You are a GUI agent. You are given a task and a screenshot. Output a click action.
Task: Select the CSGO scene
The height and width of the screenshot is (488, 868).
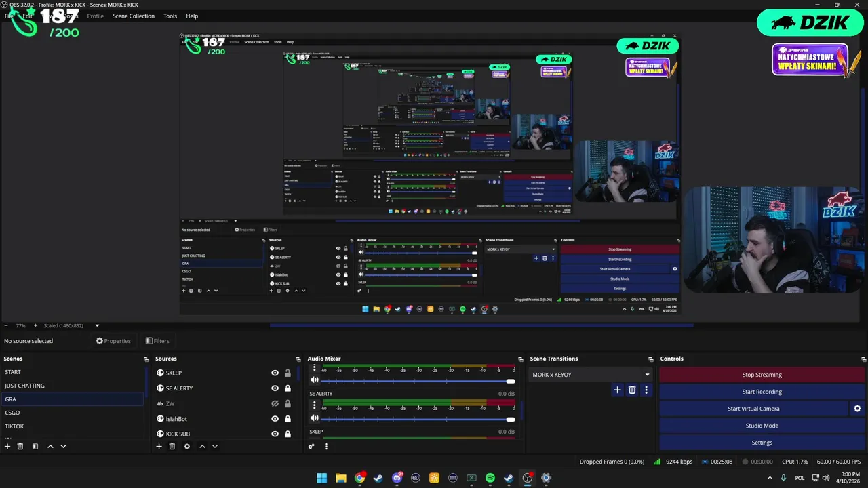[x=73, y=413]
